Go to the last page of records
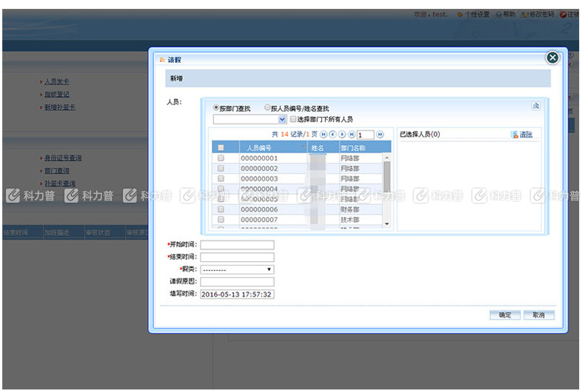Image resolution: width=585 pixels, height=392 pixels. (352, 134)
